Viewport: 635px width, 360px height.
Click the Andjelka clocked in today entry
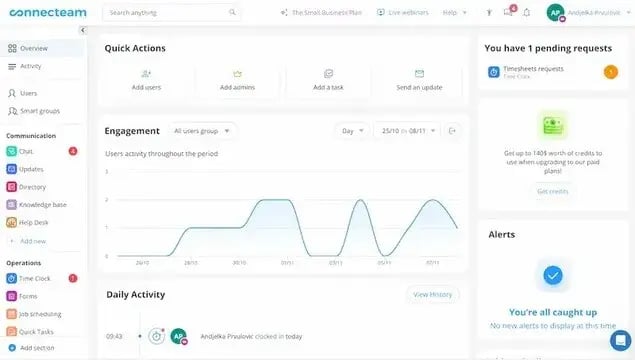click(x=251, y=336)
